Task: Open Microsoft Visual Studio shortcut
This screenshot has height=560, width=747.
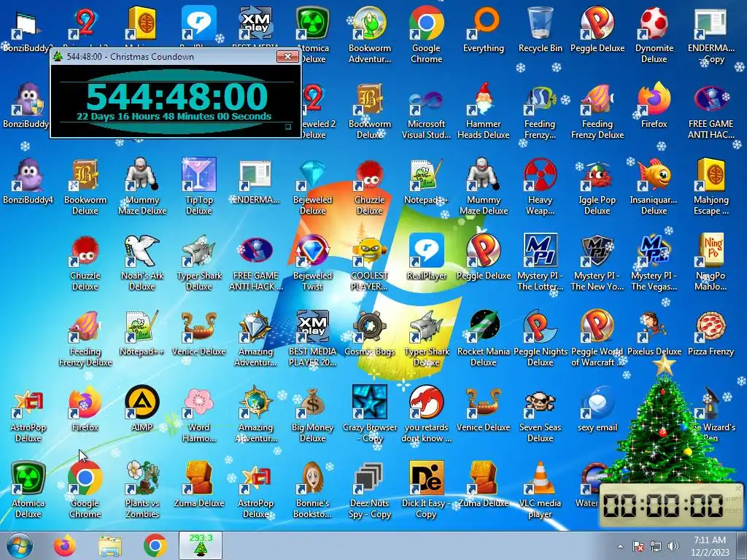Action: pos(426,111)
